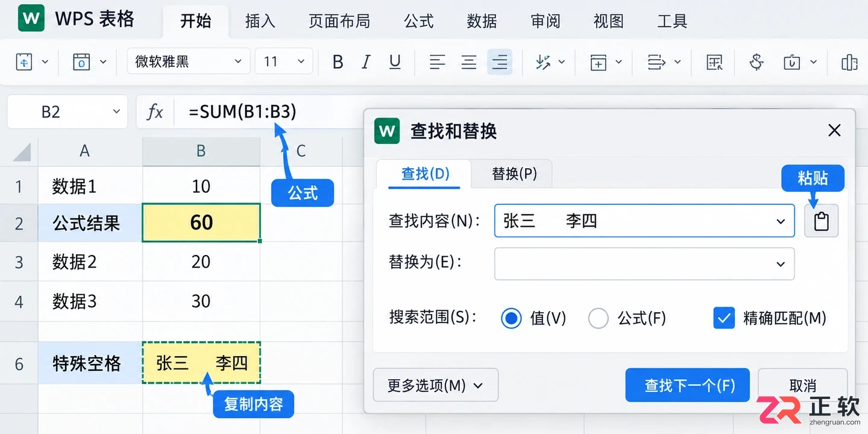The image size is (868, 434).
Task: Click the insert row icon with plus sign
Action: [598, 61]
